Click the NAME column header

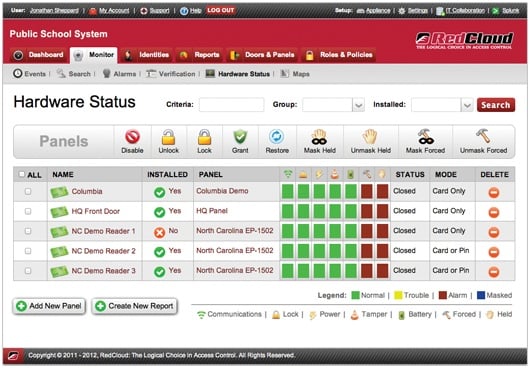click(63, 174)
